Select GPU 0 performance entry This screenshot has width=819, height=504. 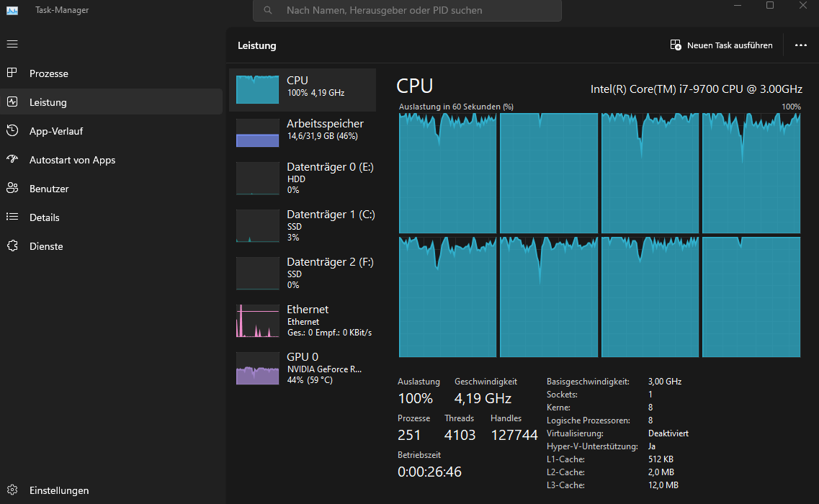[303, 368]
